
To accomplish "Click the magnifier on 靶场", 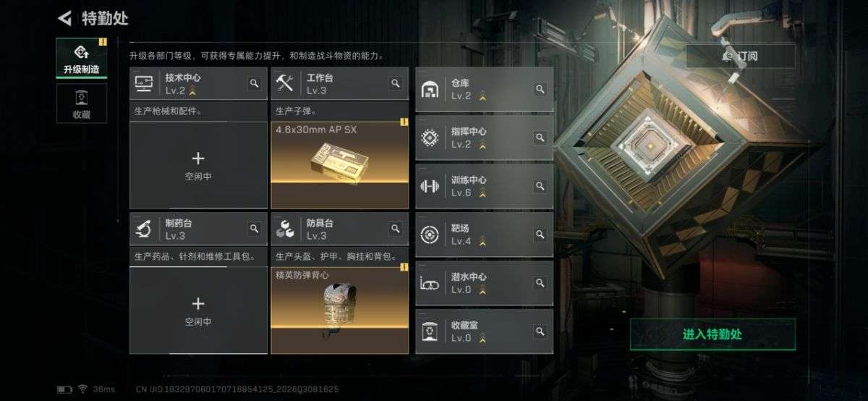I will click(x=540, y=235).
